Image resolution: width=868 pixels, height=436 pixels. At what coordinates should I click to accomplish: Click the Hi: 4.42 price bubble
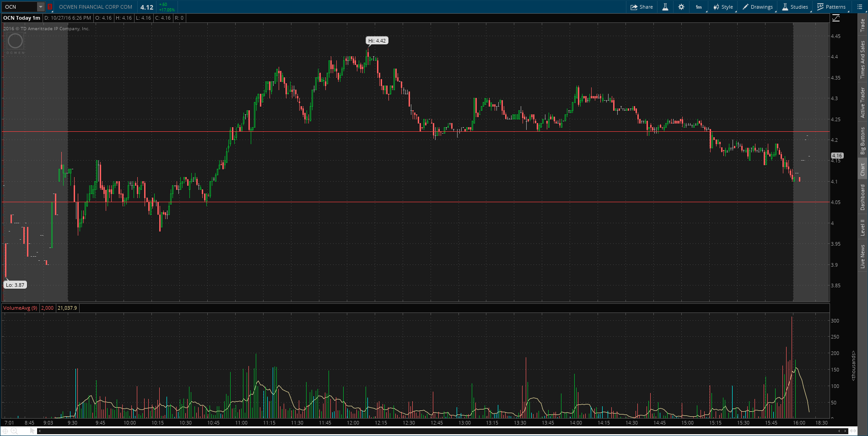(377, 41)
